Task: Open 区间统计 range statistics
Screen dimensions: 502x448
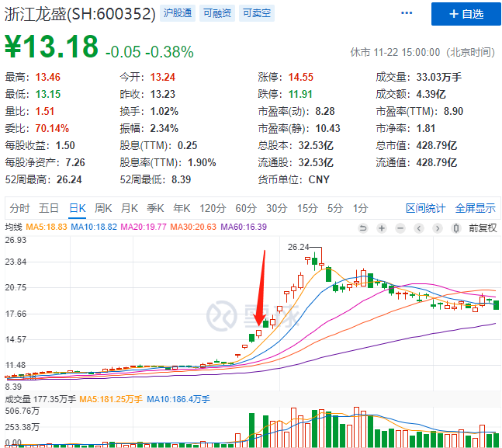Action: point(425,208)
